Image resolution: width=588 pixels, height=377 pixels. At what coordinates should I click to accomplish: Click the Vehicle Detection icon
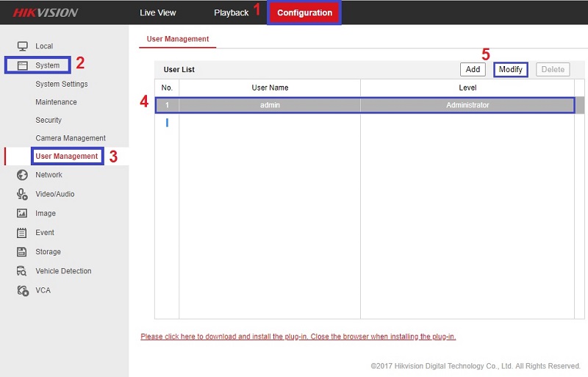click(x=22, y=271)
